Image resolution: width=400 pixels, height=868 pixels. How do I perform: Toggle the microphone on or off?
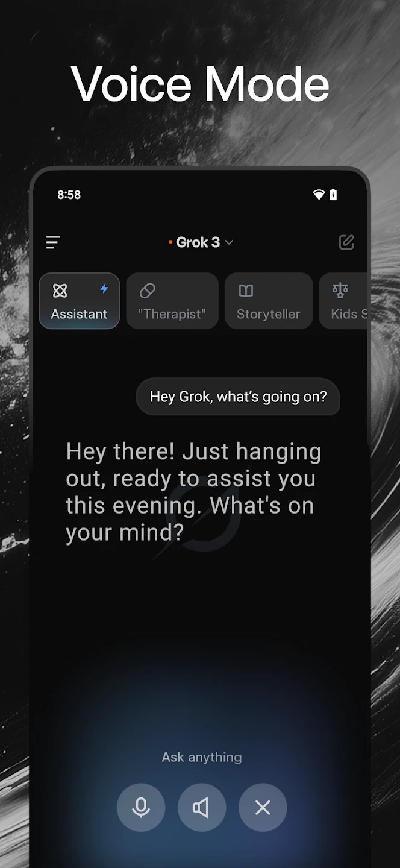click(x=141, y=808)
